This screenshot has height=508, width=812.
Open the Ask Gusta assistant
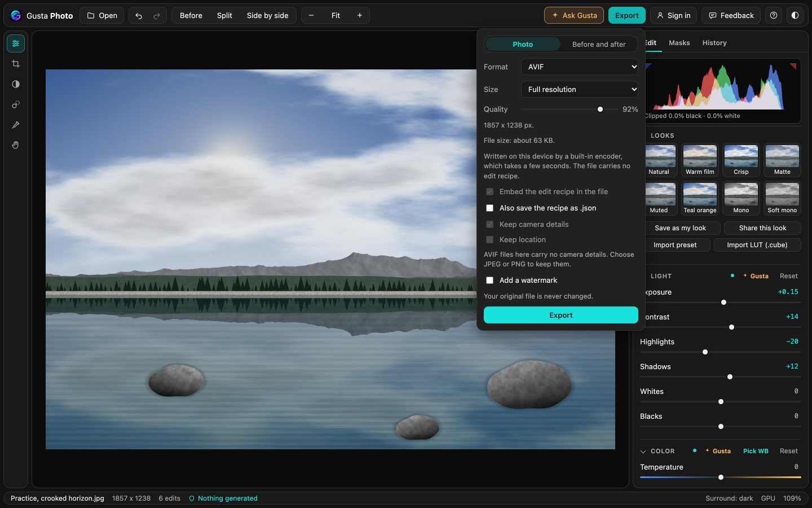(574, 15)
